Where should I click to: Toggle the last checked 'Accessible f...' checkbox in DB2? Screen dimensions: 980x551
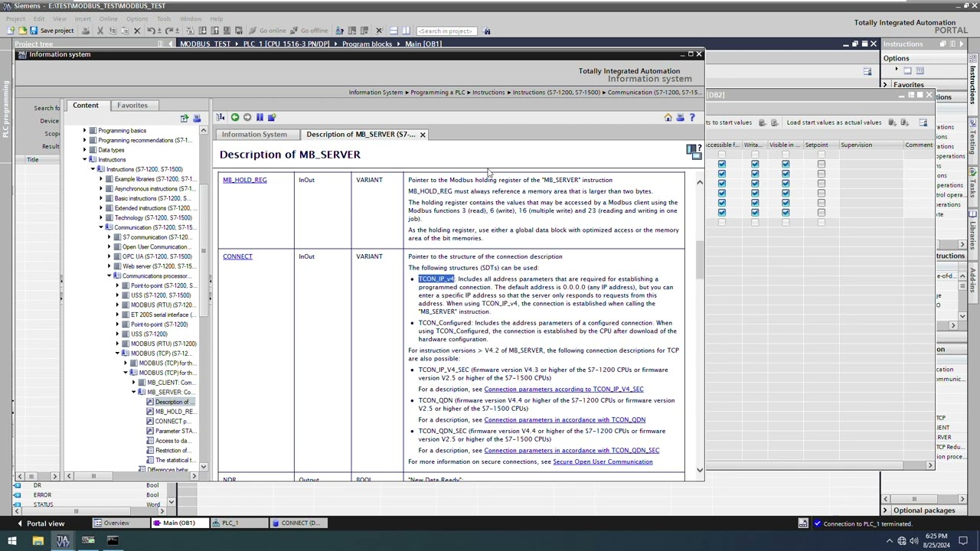(721, 212)
